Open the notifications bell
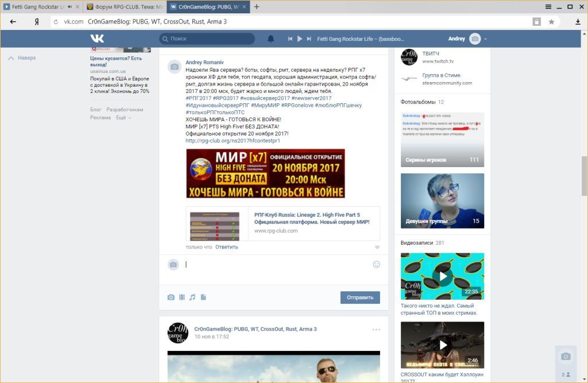 [271, 38]
